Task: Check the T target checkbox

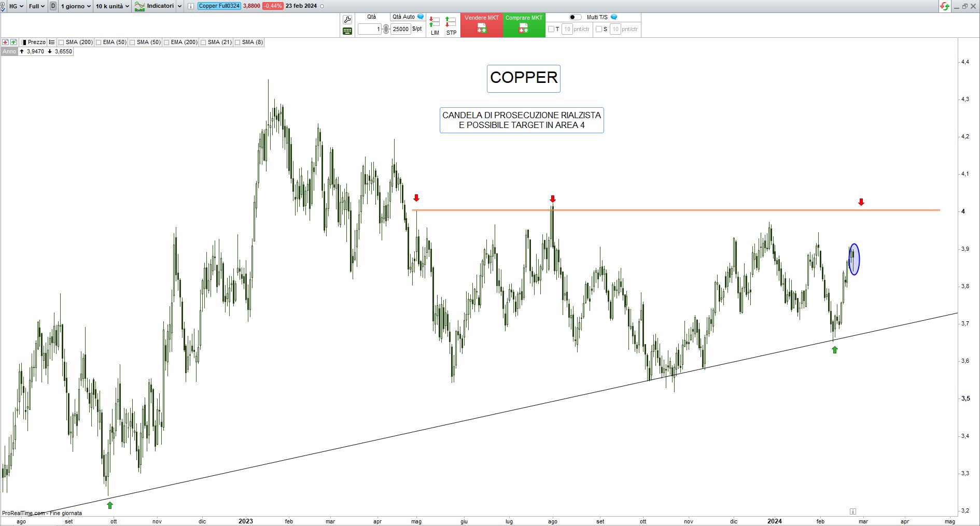Action: coord(551,29)
